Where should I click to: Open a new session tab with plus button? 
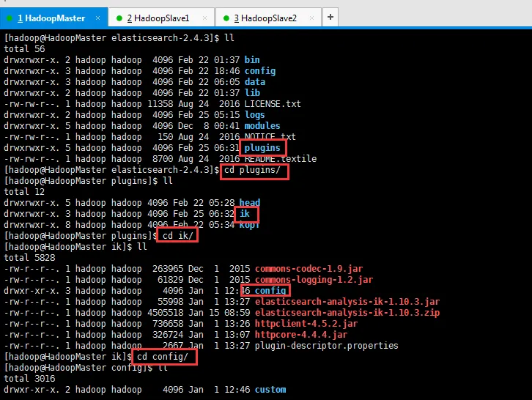click(330, 17)
